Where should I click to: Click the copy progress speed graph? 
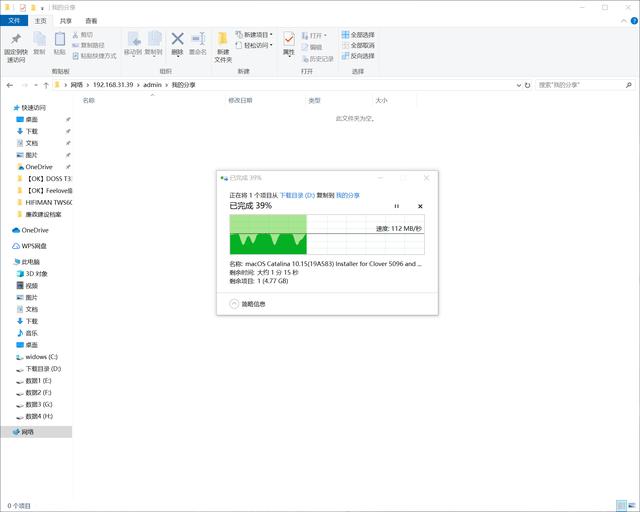point(327,235)
